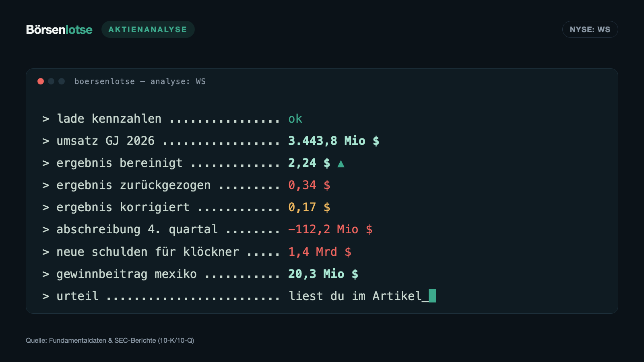644x362 pixels.
Task: Click the yellow 0,17 $ corrected result
Action: point(309,207)
